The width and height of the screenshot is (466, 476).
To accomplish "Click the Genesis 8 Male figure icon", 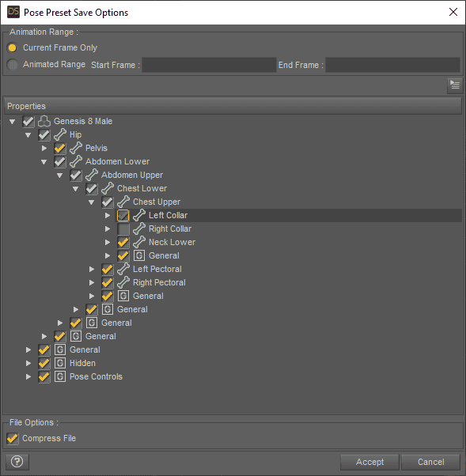I will point(44,121).
